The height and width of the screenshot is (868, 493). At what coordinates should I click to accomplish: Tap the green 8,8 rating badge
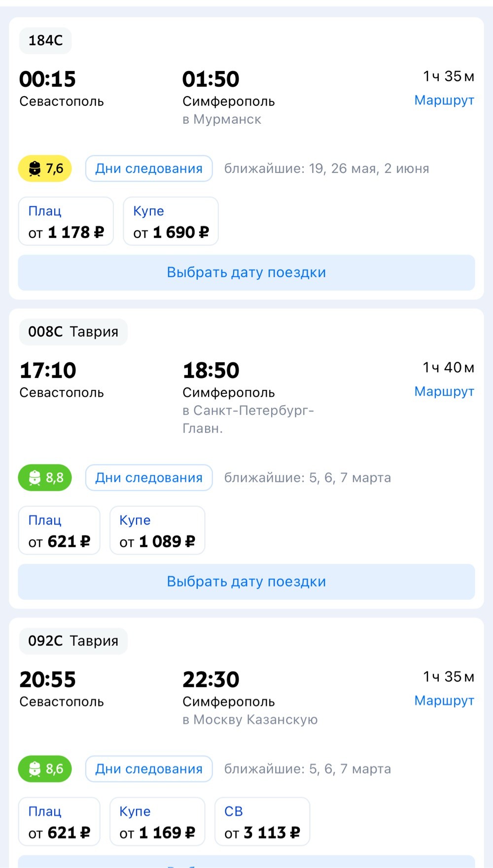click(45, 478)
